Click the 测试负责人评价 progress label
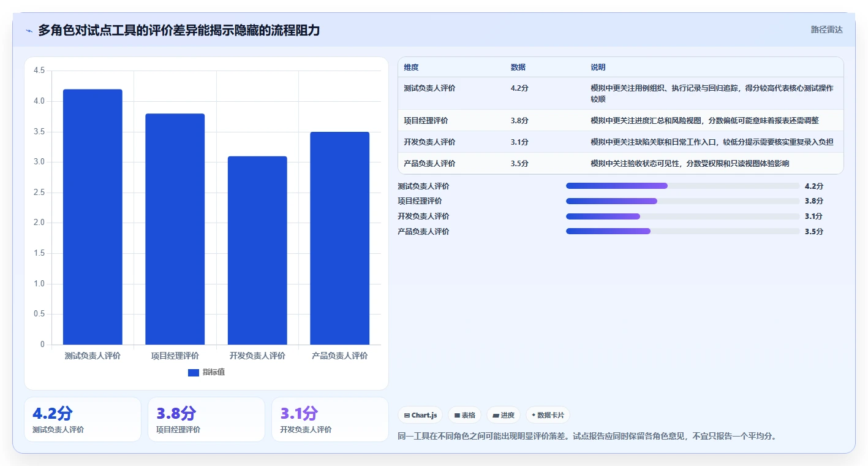The height and width of the screenshot is (466, 868). coord(423,186)
